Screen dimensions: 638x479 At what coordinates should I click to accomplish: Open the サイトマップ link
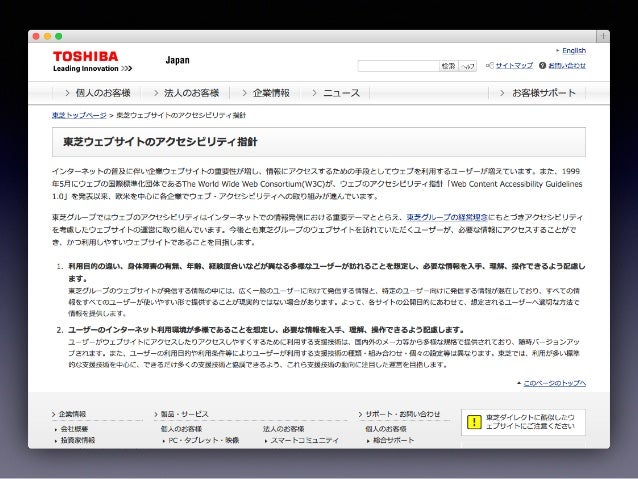click(x=514, y=65)
